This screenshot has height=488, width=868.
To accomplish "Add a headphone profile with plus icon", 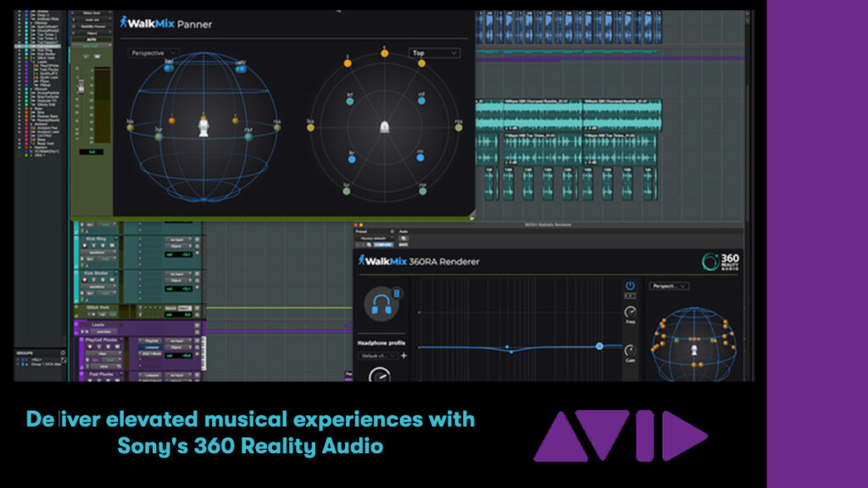I will click(x=404, y=356).
